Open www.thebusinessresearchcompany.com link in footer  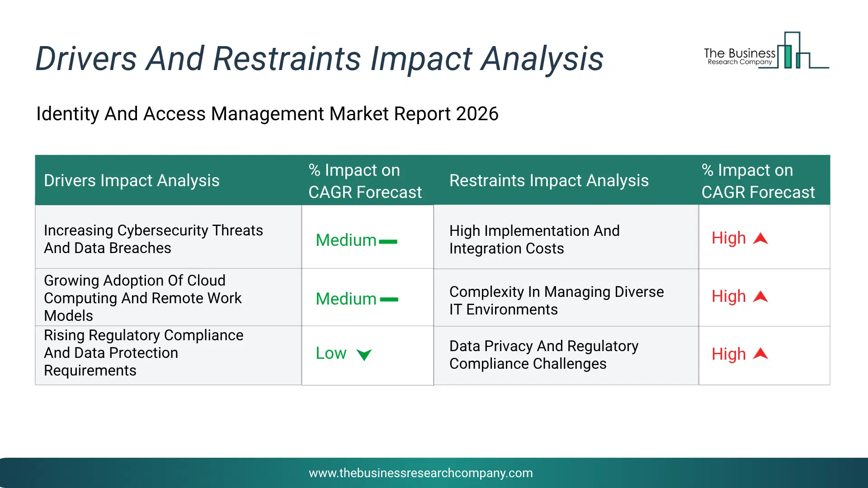[x=420, y=473]
